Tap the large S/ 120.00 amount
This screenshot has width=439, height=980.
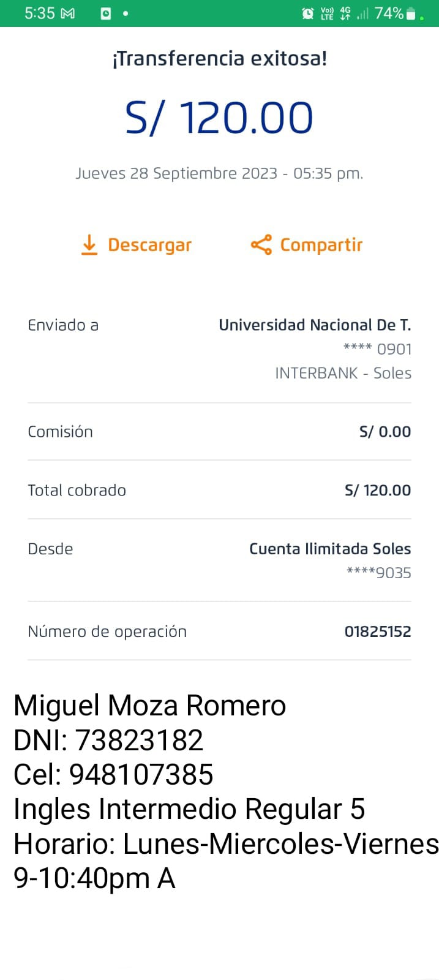tap(219, 118)
